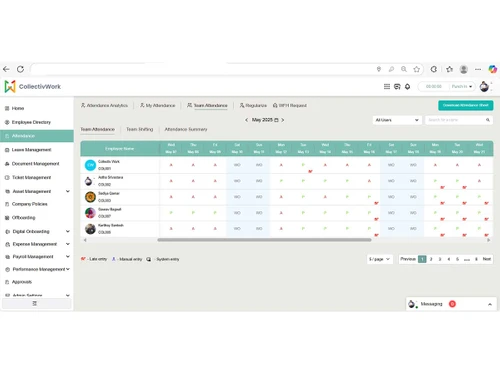Click the May 2025 month label
This screenshot has width=500, height=375.
tap(262, 120)
